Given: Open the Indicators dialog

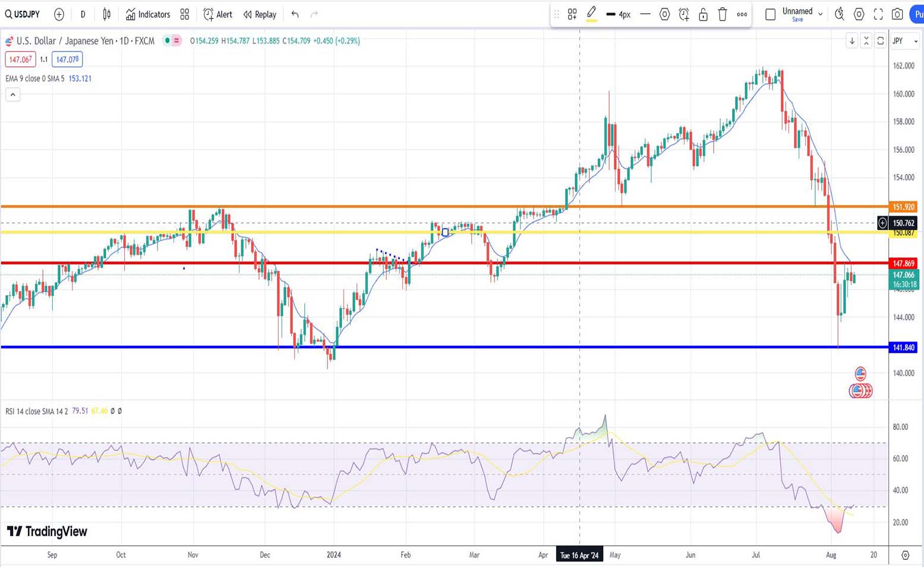Looking at the screenshot, I should click(148, 14).
